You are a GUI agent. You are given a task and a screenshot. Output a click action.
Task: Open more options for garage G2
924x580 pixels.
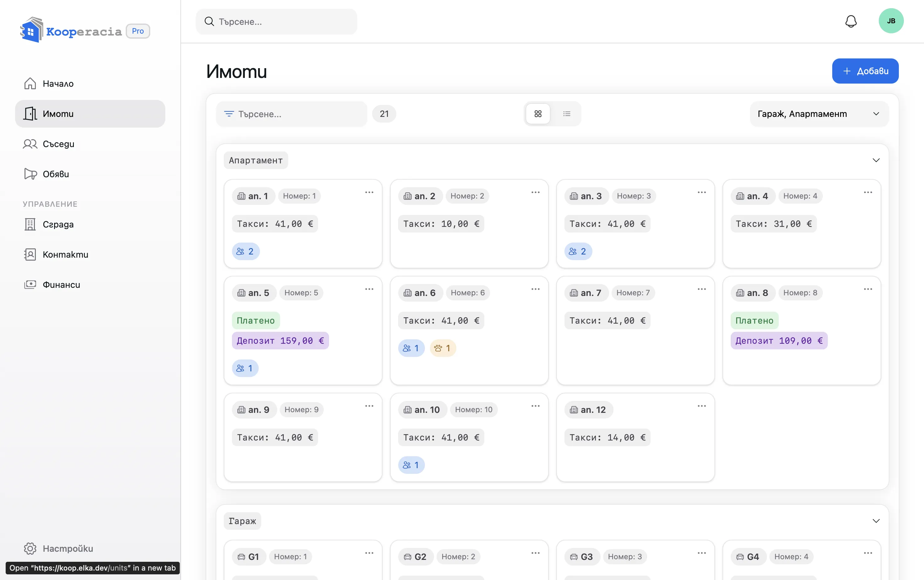click(x=535, y=553)
